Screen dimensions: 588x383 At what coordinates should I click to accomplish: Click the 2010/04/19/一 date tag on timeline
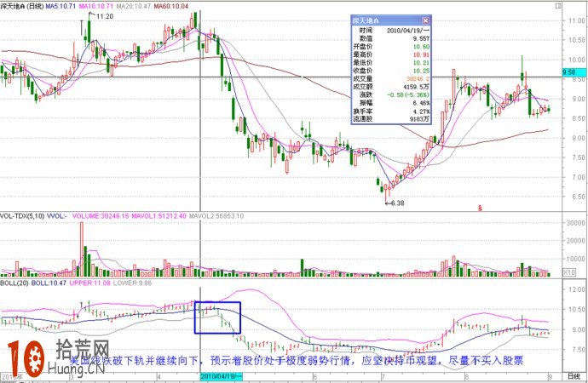click(x=222, y=376)
